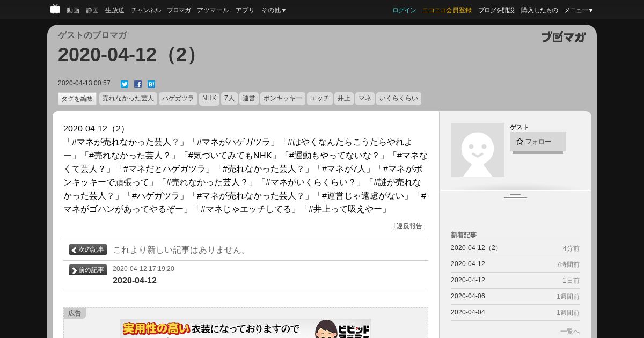The image size is (644, 338).
Task: Open recent article 2020-04-04
Action: [468, 312]
